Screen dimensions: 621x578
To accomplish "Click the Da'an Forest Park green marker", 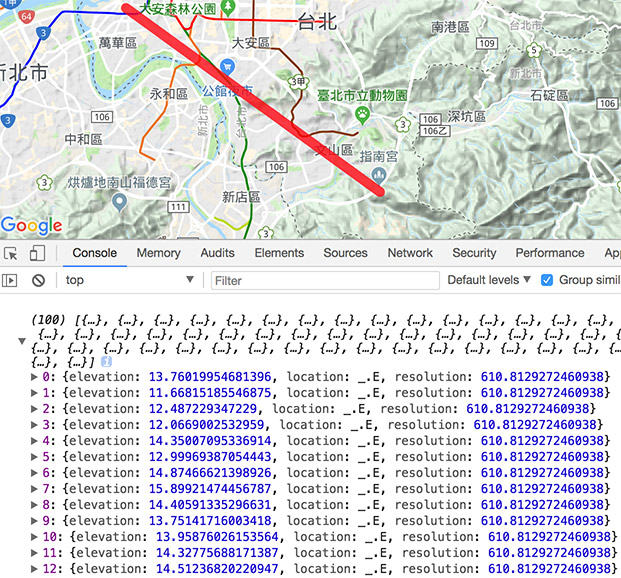I will coord(227,7).
